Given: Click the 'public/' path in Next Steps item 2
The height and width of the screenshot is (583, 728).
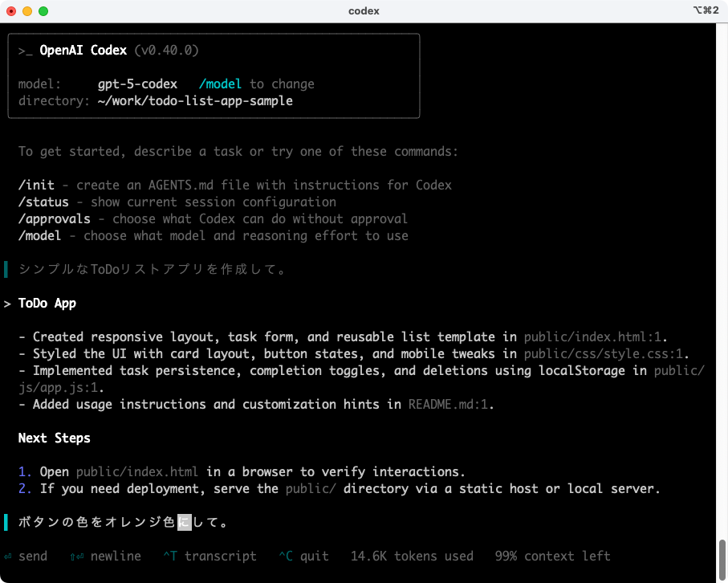Looking at the screenshot, I should (311, 489).
